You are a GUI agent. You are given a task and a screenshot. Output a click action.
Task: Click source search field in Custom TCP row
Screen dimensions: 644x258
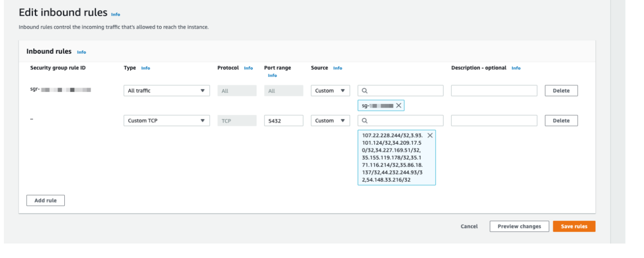[x=400, y=120]
